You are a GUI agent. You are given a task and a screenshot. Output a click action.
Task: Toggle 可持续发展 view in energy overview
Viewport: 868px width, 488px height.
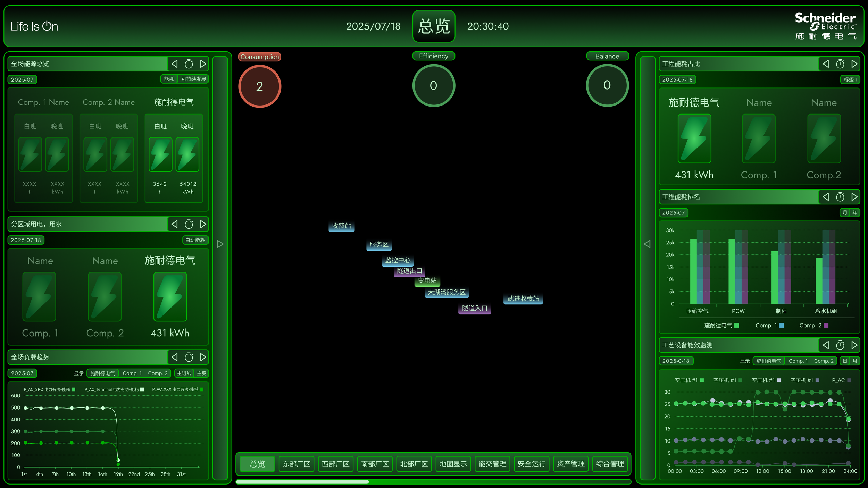[193, 79]
